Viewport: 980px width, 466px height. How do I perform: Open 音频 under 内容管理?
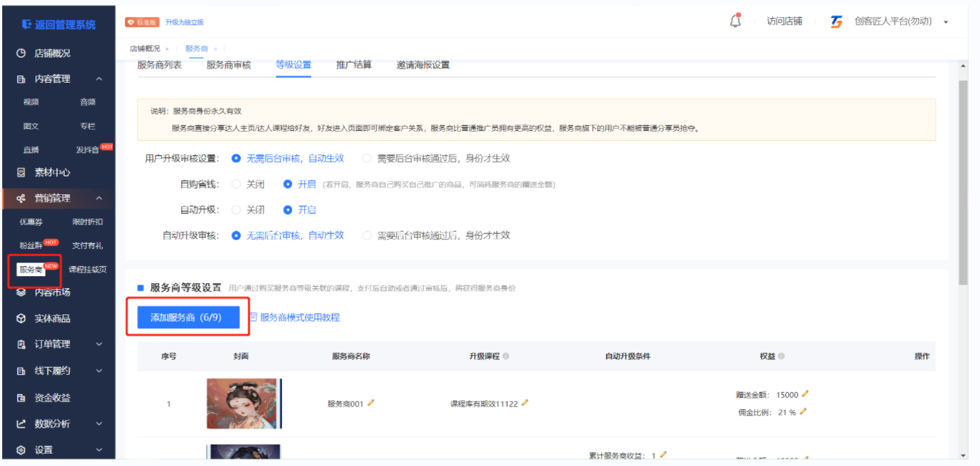click(x=87, y=102)
